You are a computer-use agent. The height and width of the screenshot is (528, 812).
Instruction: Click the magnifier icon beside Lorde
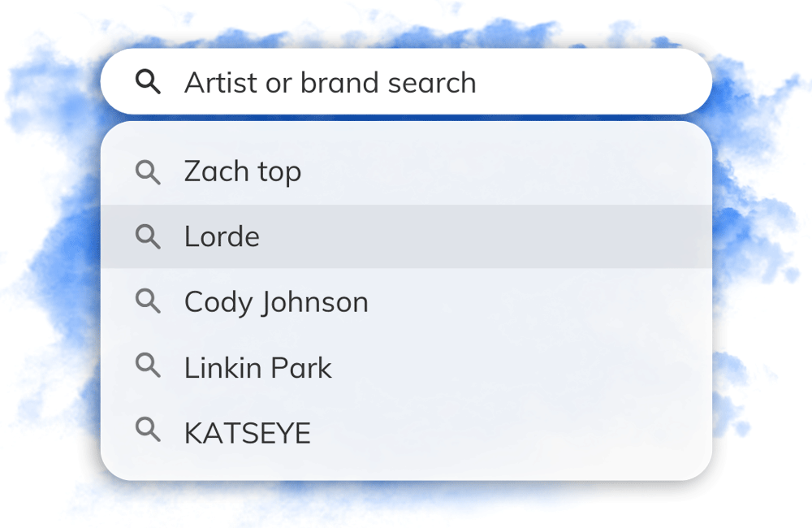pos(148,236)
